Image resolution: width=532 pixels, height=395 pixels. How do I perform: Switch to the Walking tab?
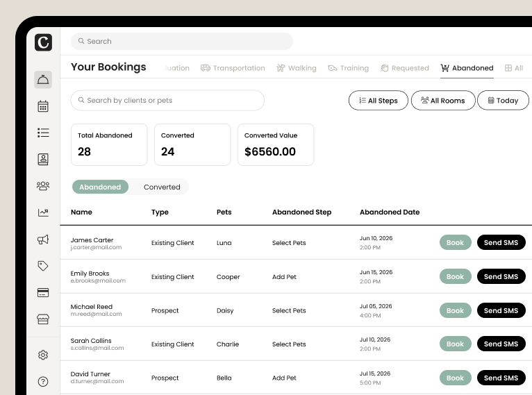[297, 68]
